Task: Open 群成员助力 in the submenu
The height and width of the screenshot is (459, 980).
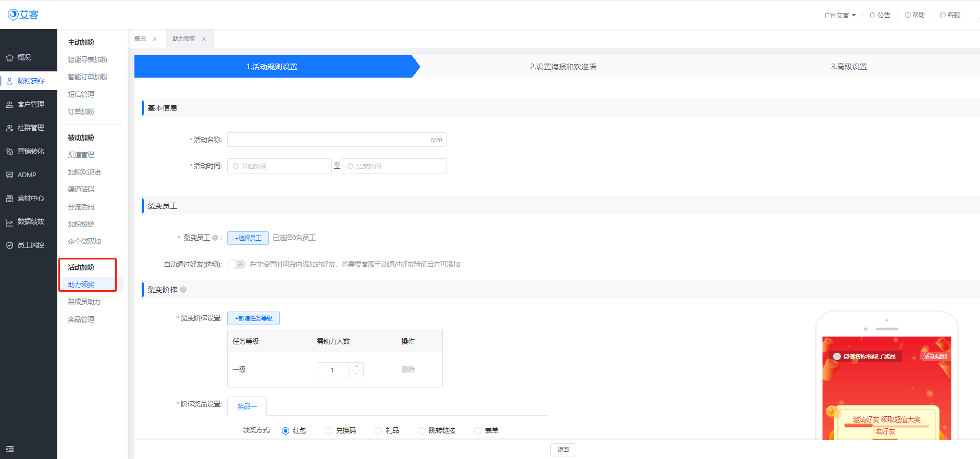Action: pos(84,302)
